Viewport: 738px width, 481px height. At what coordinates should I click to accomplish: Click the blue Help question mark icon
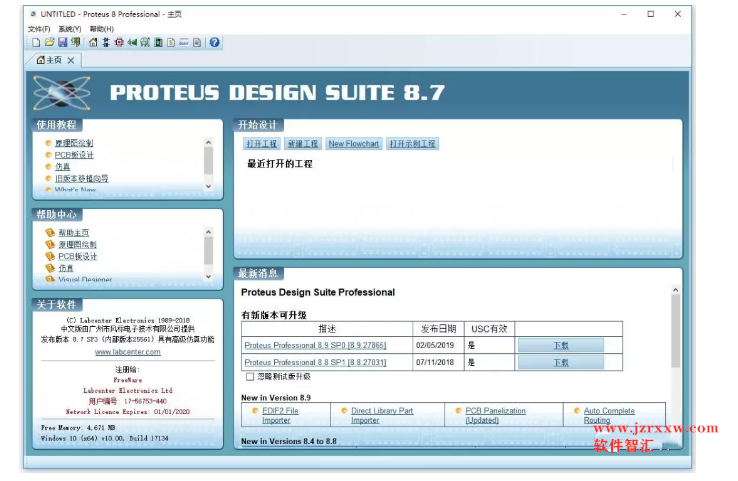(x=215, y=42)
